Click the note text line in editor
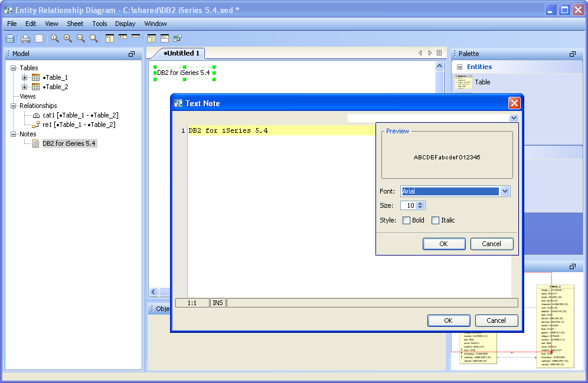Image resolution: width=588 pixels, height=383 pixels. [281, 130]
